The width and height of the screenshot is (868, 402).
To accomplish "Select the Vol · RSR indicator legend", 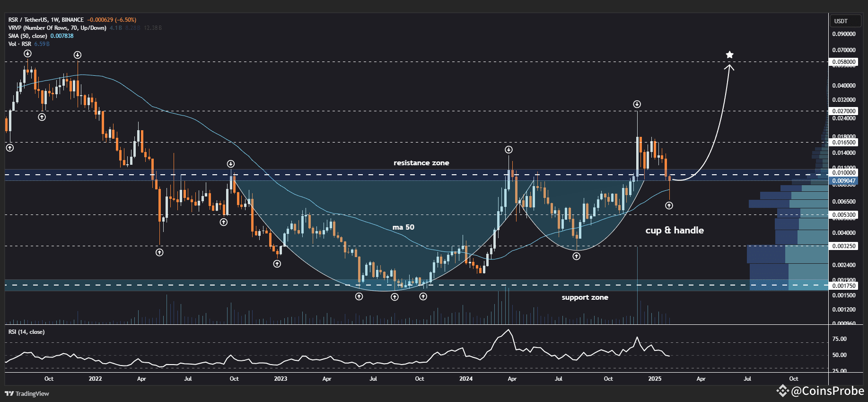I will coord(20,44).
